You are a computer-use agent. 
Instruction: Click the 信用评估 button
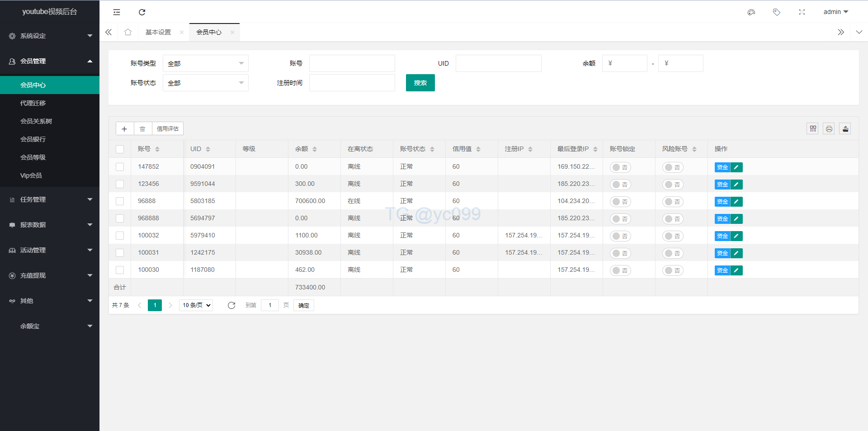[x=167, y=129]
